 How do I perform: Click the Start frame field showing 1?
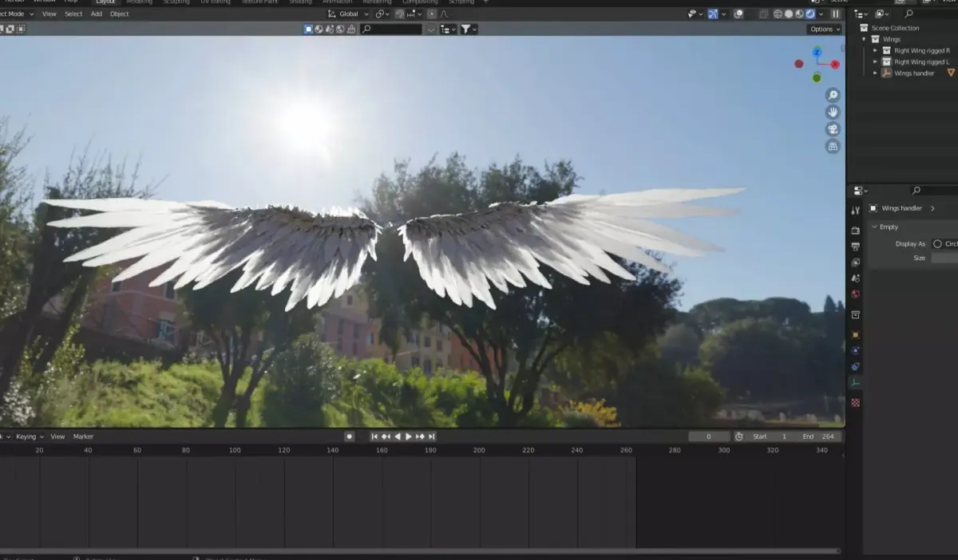(x=771, y=436)
